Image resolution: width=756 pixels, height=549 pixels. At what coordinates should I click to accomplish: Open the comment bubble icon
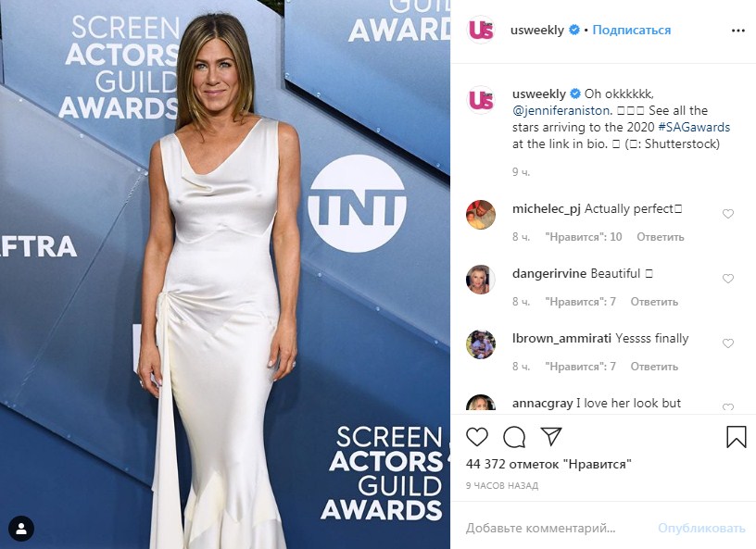pos(514,437)
